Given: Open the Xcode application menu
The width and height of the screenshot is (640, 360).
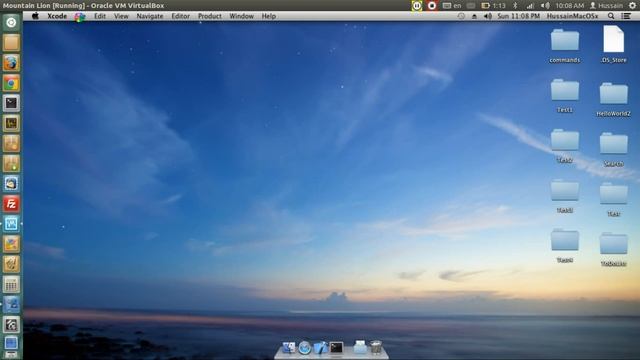Looking at the screenshot, I should tap(57, 16).
